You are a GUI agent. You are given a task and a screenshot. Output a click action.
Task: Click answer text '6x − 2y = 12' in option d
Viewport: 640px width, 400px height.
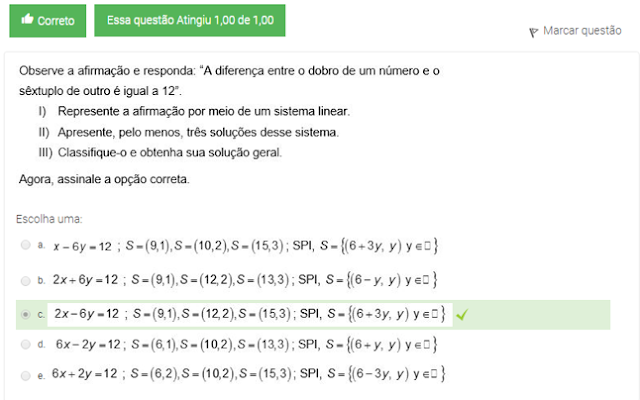88,345
